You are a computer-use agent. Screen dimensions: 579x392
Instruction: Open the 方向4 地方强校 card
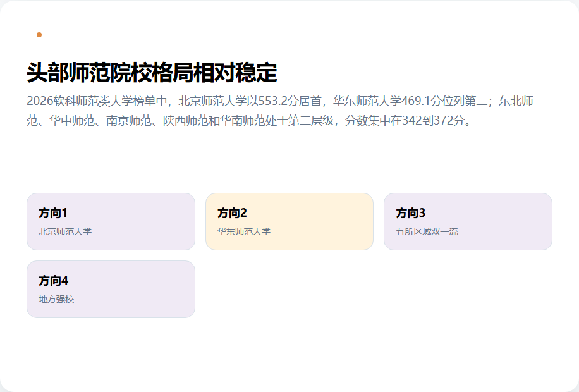point(111,290)
